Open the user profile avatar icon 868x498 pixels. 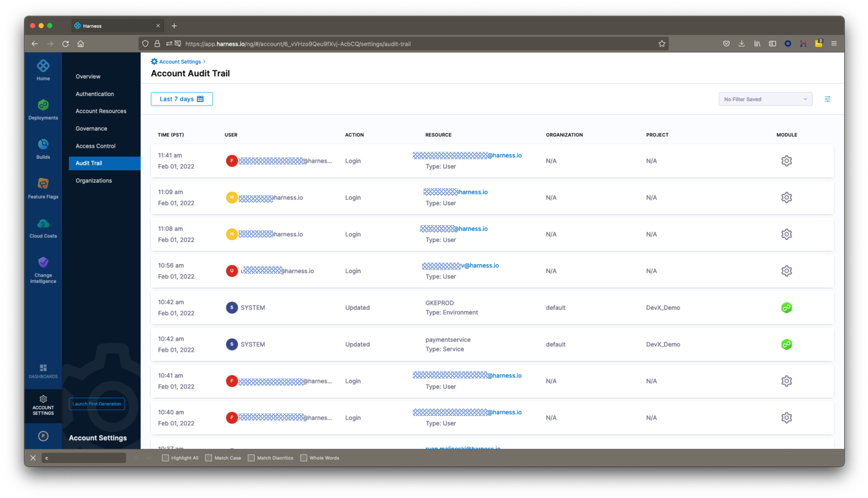43,436
